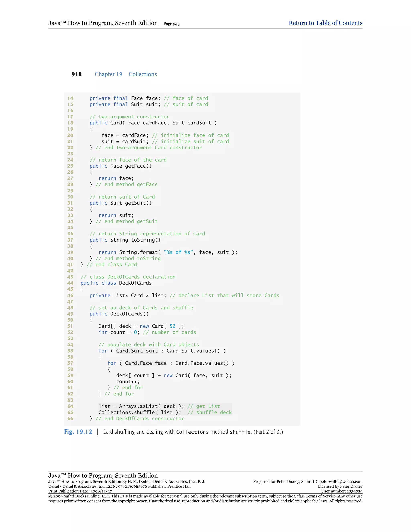Click the page number 918

coord(76,74)
